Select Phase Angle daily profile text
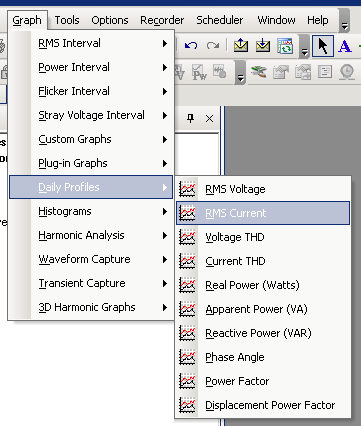This screenshot has width=361, height=426. tap(235, 357)
